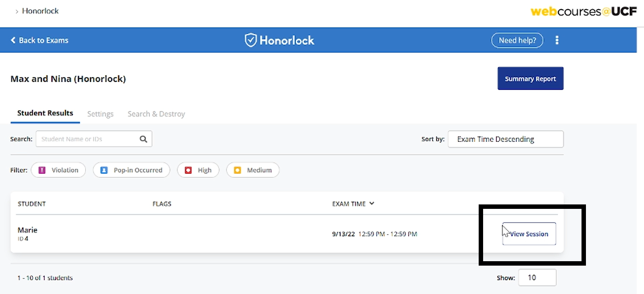This screenshot has height=294, width=644.
Task: View Session for student Marie
Action: (x=529, y=234)
